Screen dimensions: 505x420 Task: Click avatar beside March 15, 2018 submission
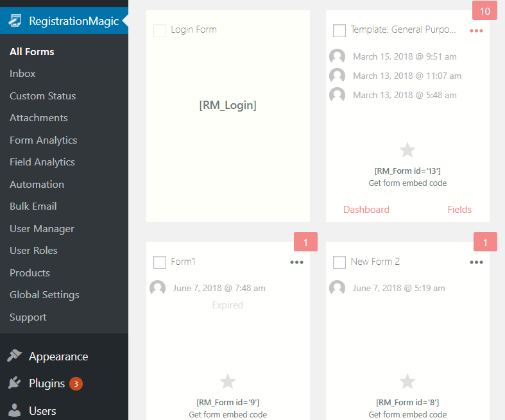338,56
